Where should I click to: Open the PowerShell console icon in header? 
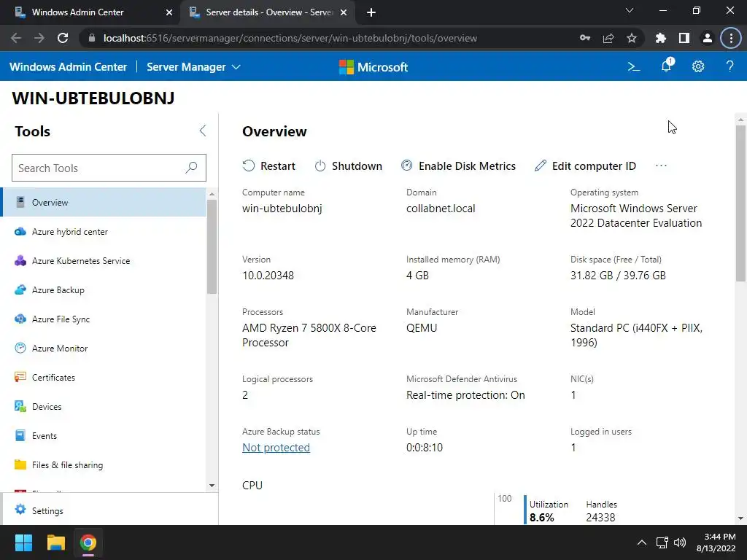click(634, 66)
